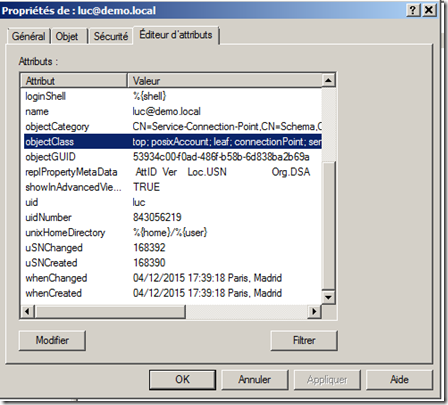Select the uidNumber attribute row
This screenshot has width=448, height=405.
tap(172, 217)
